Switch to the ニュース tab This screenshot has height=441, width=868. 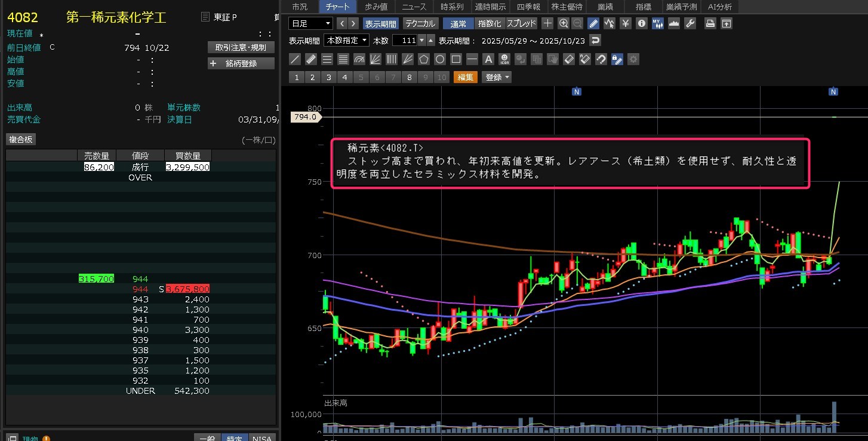tap(414, 7)
